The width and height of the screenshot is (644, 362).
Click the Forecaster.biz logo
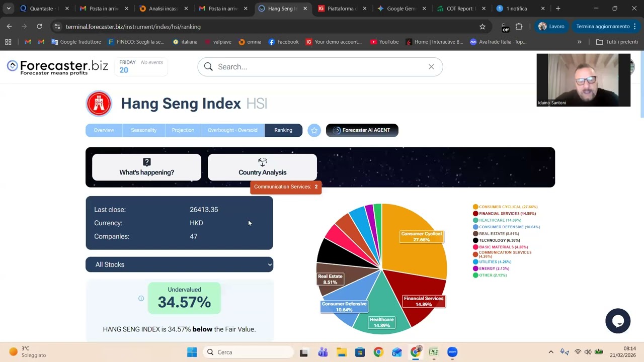(x=57, y=67)
